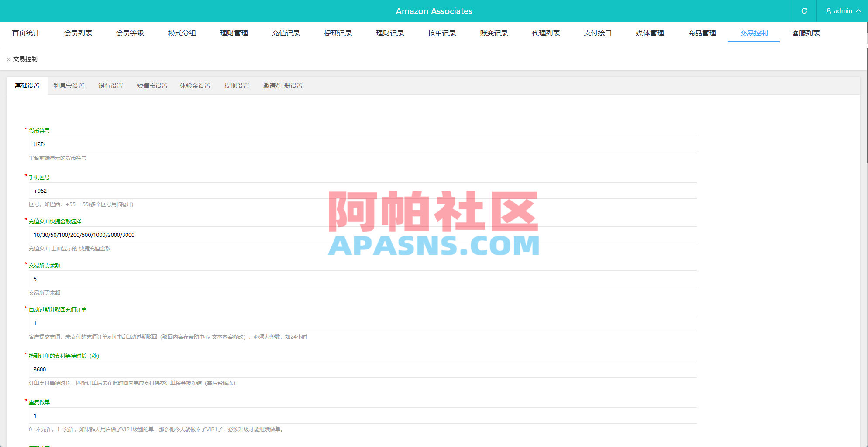Click the 交易控制 breadcrumb
The image size is (868, 447).
[x=25, y=59]
